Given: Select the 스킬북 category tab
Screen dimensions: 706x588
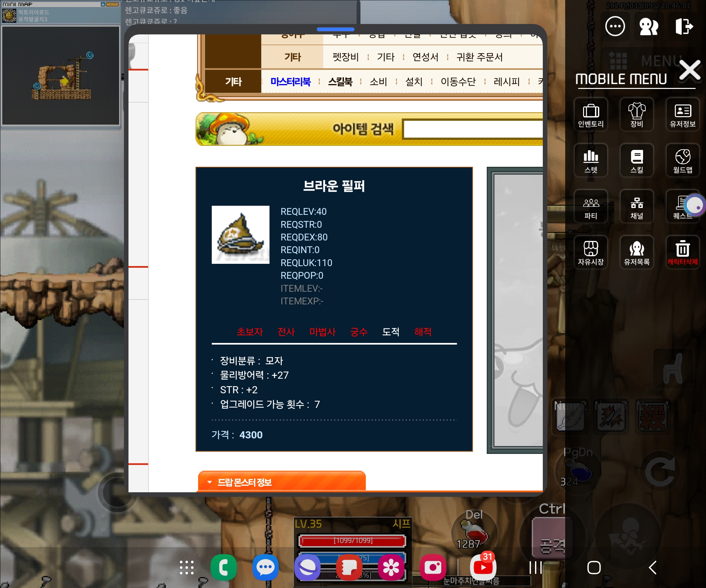Looking at the screenshot, I should (x=340, y=82).
